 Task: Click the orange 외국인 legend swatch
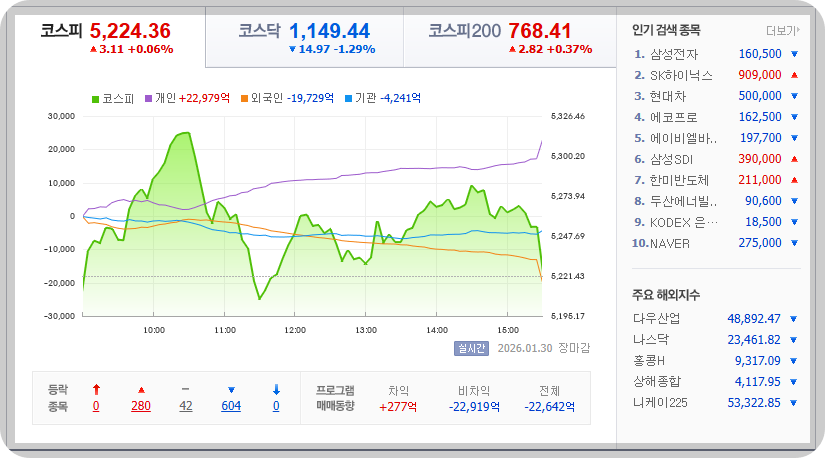[244, 98]
